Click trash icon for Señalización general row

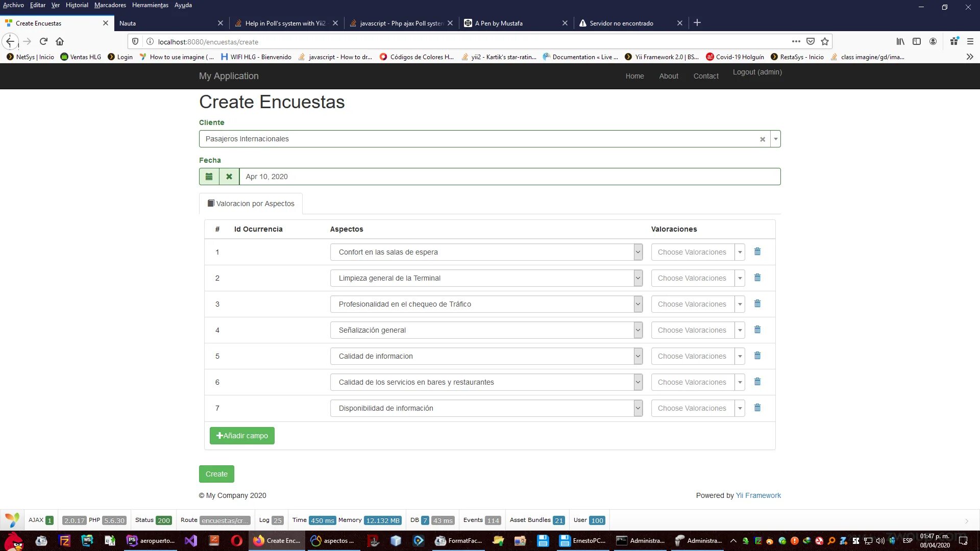757,330
